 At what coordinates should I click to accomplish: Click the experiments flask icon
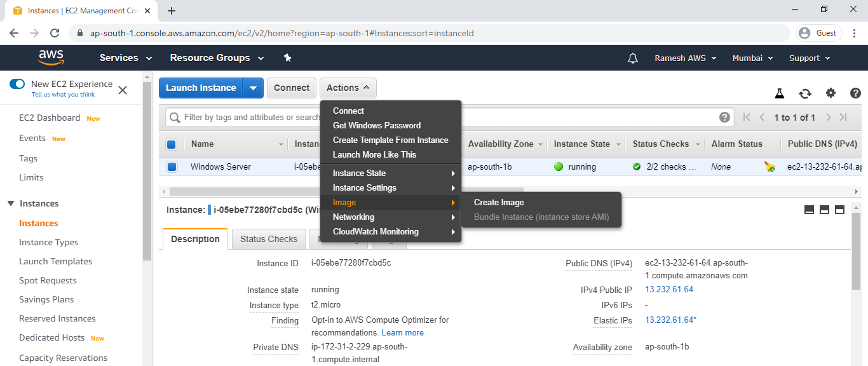779,93
